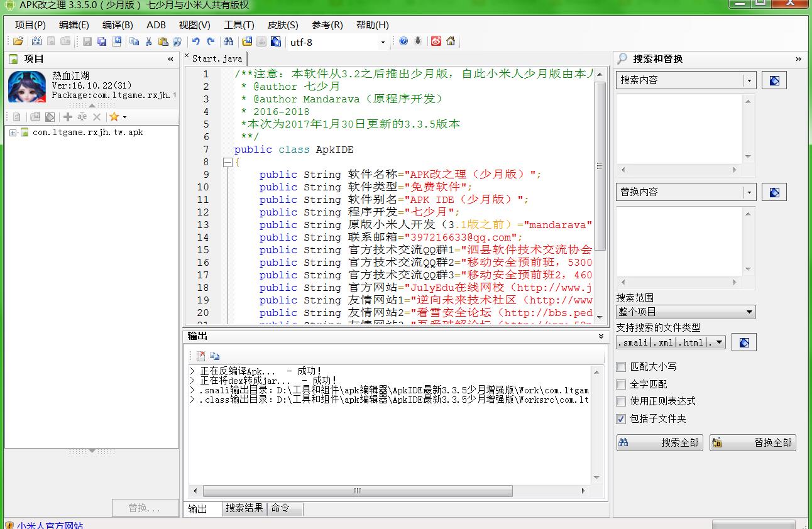812x529 pixels.
Task: Expand the com.ltgame.rxjh.tw.apk tree node
Action: click(13, 133)
